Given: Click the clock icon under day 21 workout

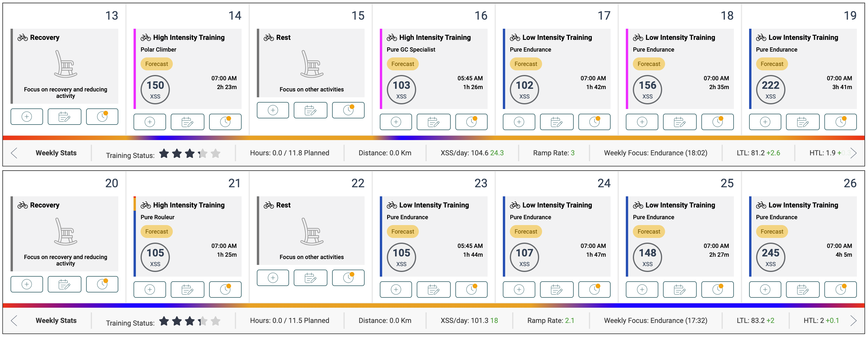Looking at the screenshot, I should click(x=225, y=290).
